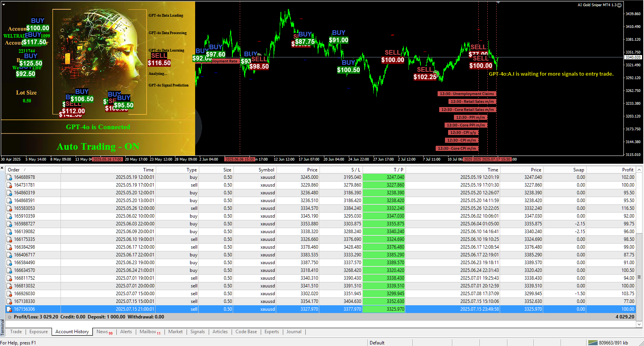This screenshot has width=644, height=346.
Task: Open the Code Base tab
Action: pos(246,332)
